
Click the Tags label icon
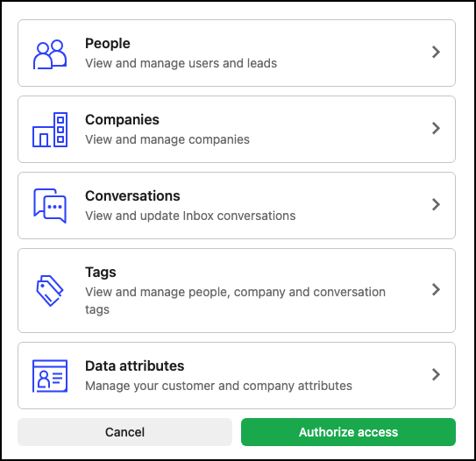coord(50,291)
